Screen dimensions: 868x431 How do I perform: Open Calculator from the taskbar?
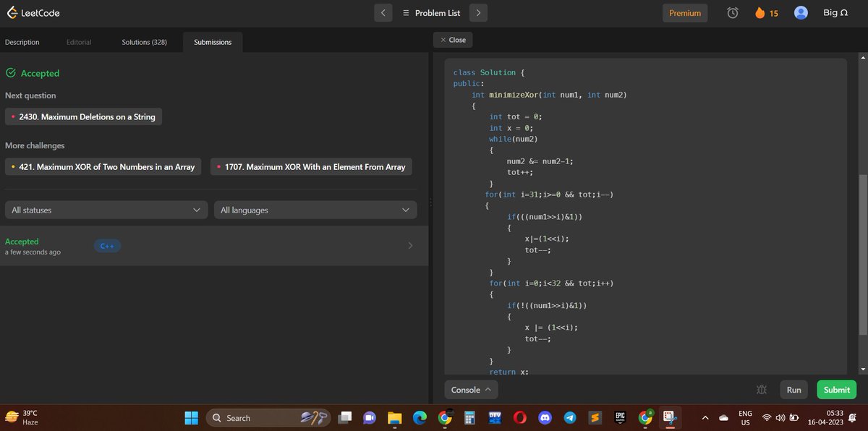coord(469,417)
